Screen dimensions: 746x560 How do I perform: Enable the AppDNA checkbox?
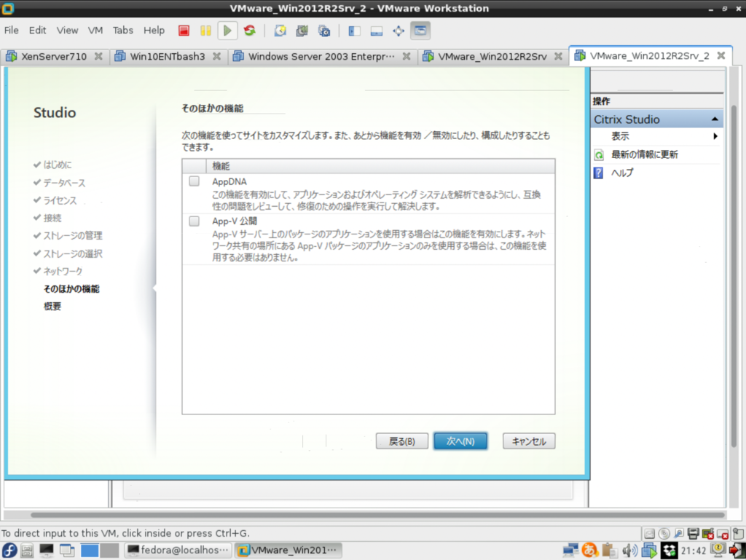[194, 181]
